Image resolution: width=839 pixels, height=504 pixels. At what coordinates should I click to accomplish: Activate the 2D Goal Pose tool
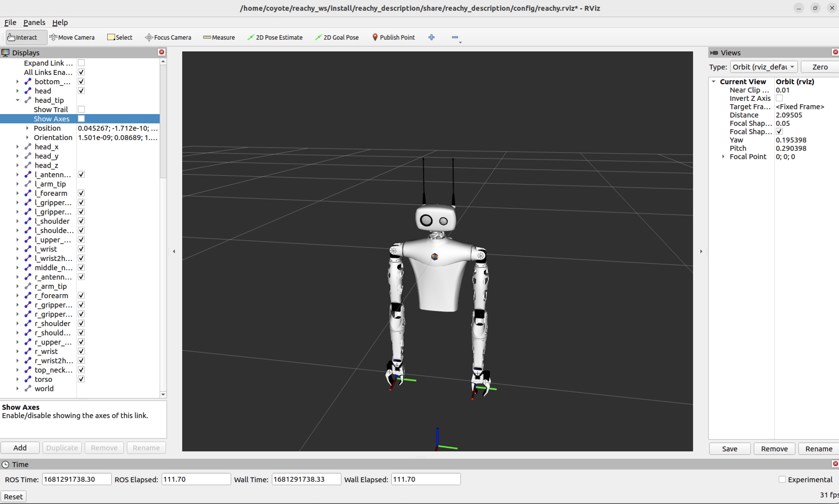tap(337, 37)
